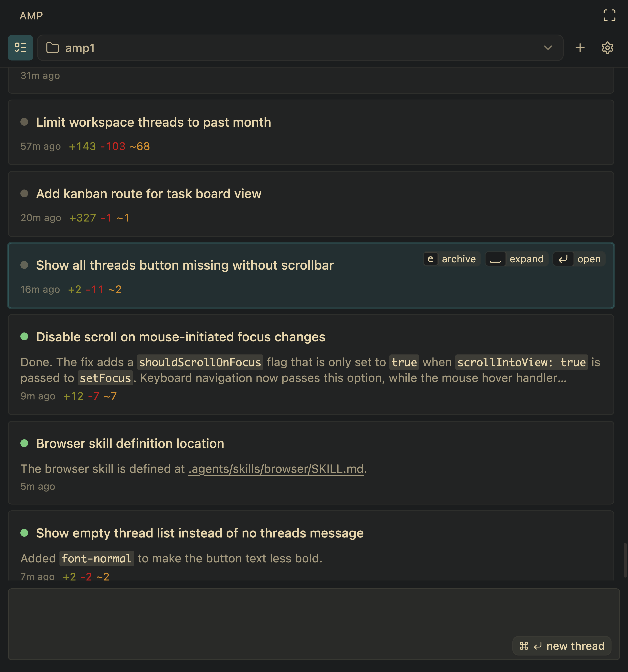The height and width of the screenshot is (672, 628).
Task: Click the gray dot beside Add kanban route
Action: click(24, 194)
